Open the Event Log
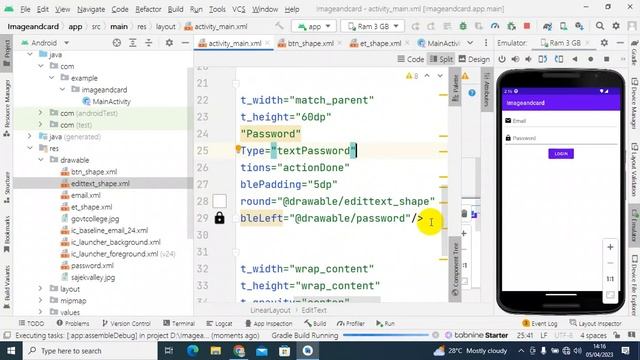Screen dimensions: 640x360 point(540,323)
